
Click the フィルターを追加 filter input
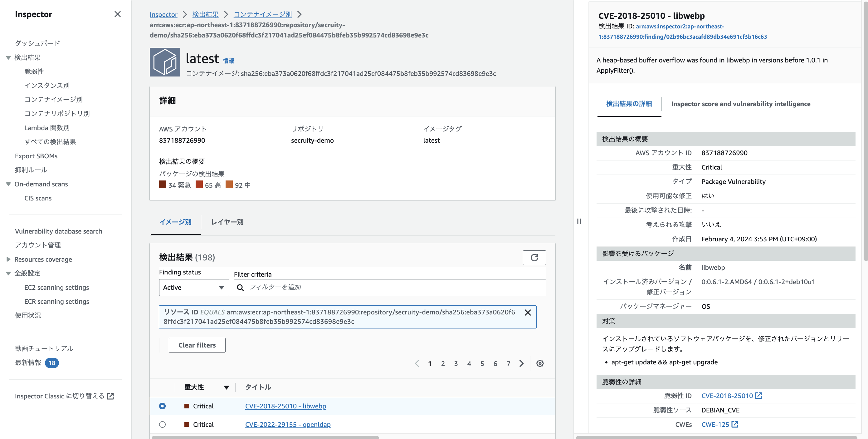coord(390,288)
